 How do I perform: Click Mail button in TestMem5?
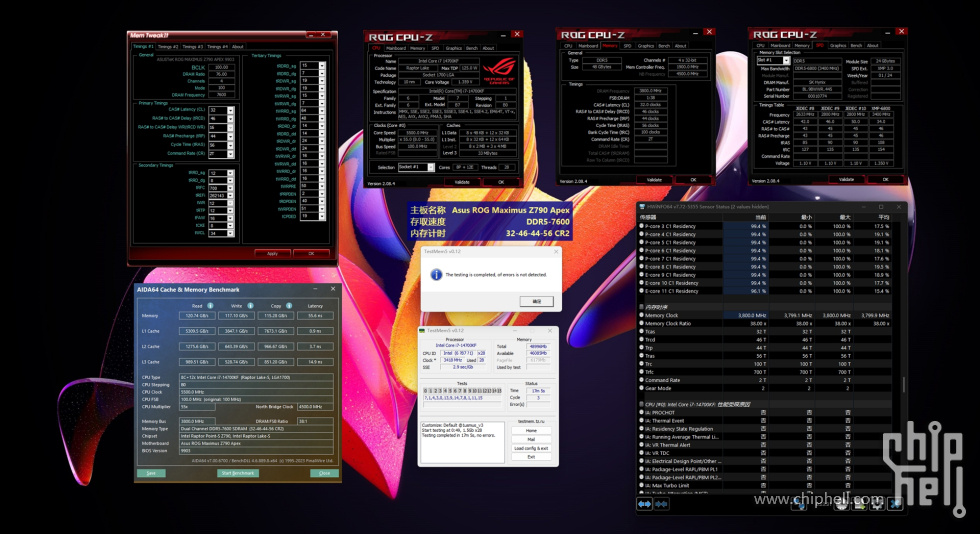coord(531,440)
